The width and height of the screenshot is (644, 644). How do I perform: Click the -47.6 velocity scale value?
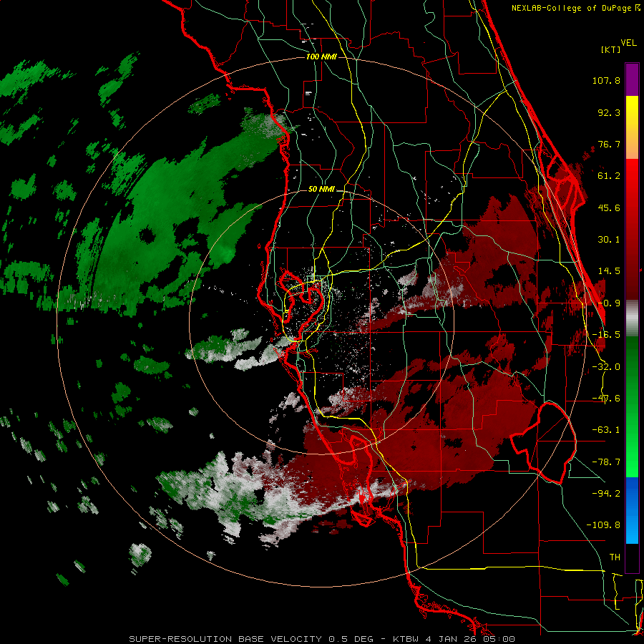tap(606, 399)
